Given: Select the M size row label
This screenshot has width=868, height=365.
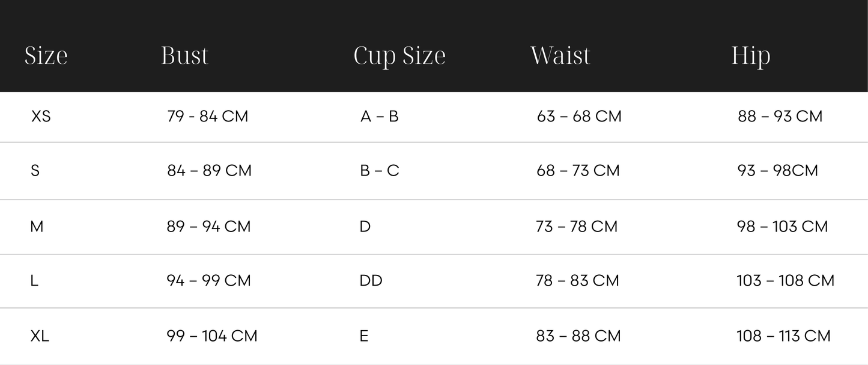Looking at the screenshot, I should pyautogui.click(x=37, y=227).
